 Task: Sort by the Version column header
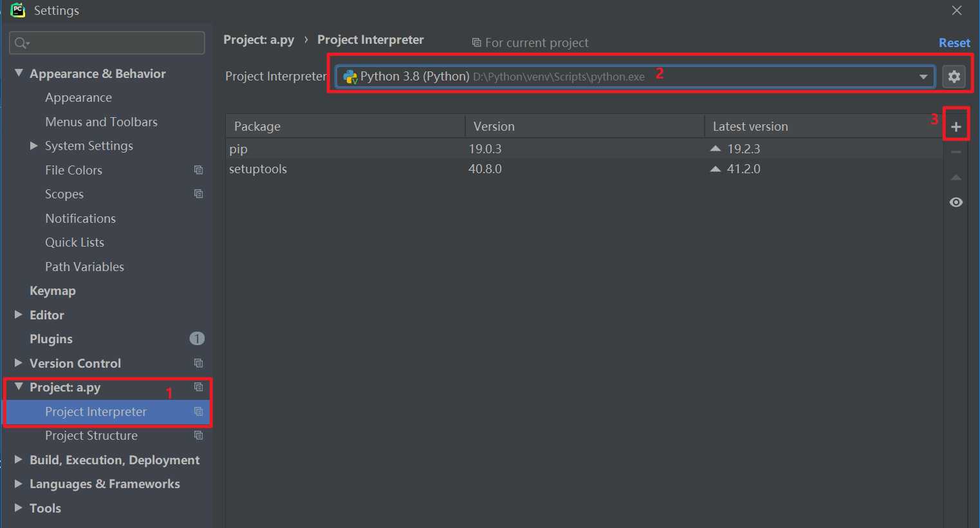585,126
